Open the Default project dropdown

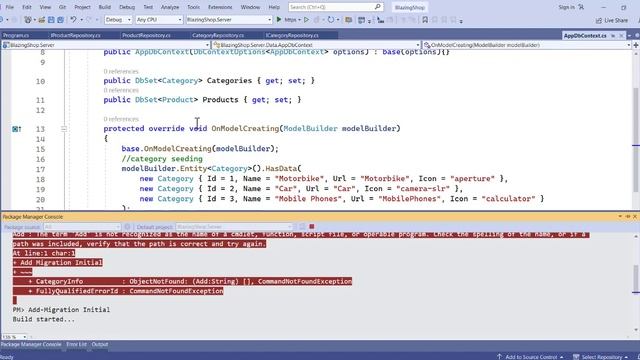point(234,227)
